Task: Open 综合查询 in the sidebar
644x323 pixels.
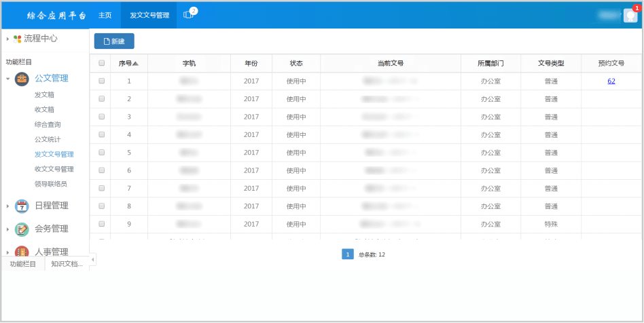Action: tap(48, 124)
